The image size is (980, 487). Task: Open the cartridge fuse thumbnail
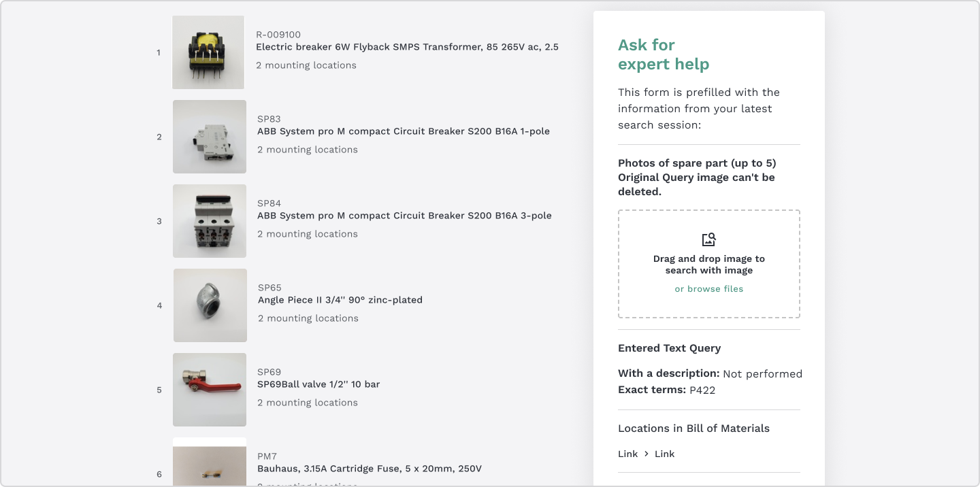point(210,462)
